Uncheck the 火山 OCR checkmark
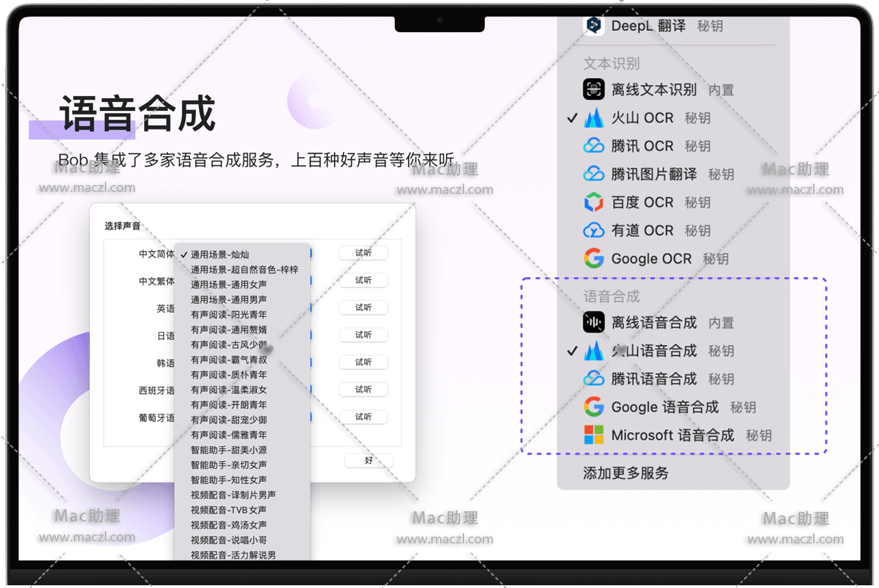 click(573, 118)
